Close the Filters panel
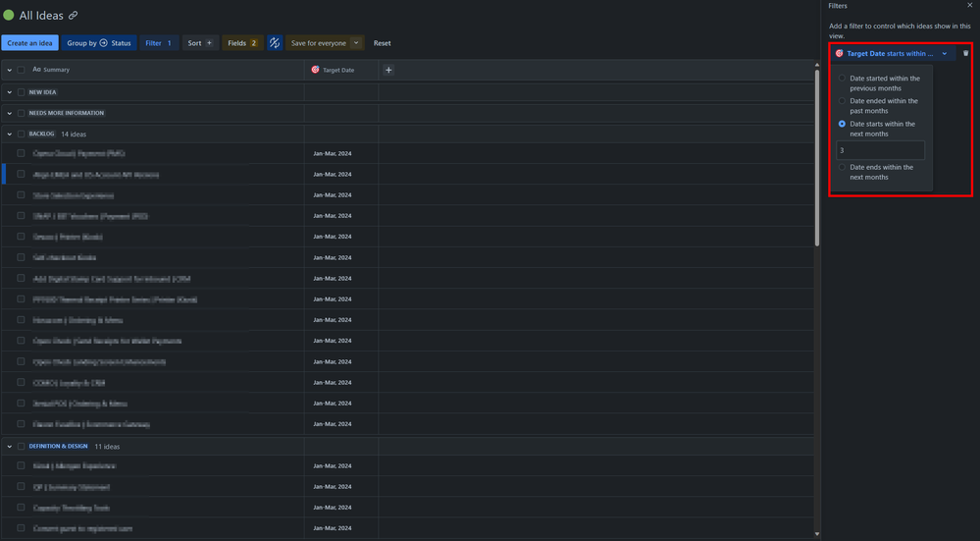980x541 pixels. 969,5
